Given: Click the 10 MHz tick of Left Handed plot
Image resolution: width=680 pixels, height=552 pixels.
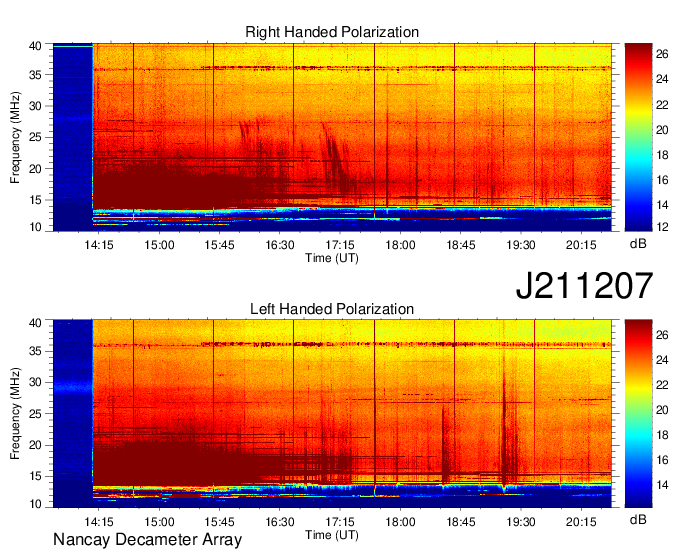Looking at the screenshot, I should click(x=35, y=504).
